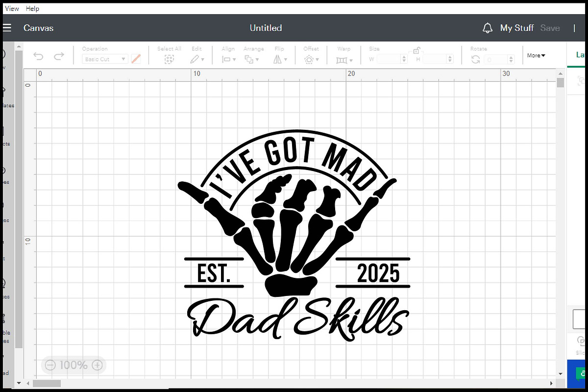Image resolution: width=588 pixels, height=392 pixels.
Task: Zoom out with the minus button
Action: [x=50, y=365]
